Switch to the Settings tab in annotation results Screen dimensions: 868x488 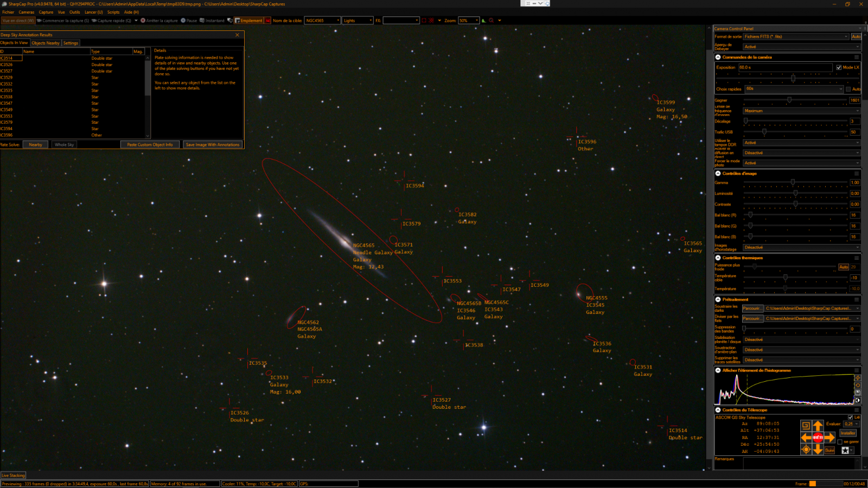(71, 43)
